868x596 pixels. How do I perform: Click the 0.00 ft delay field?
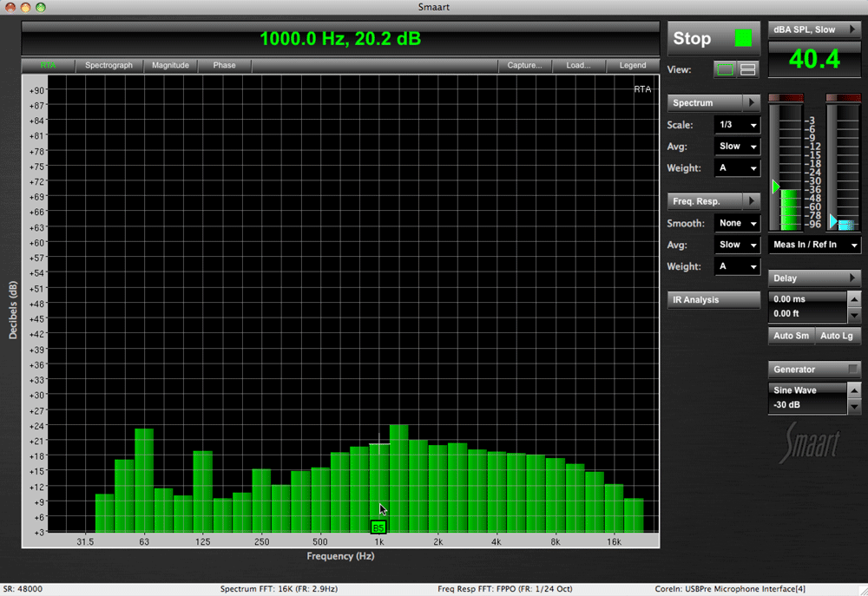tap(807, 314)
